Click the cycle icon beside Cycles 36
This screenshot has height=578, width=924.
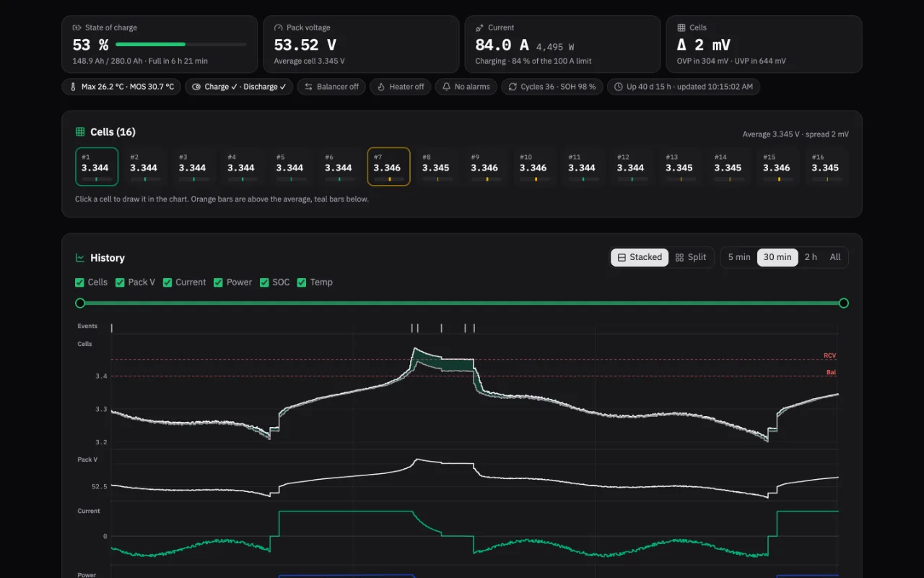[513, 87]
